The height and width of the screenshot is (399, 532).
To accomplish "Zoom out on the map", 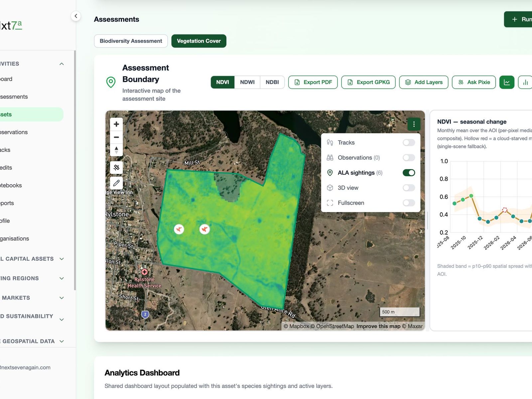I will tap(116, 137).
